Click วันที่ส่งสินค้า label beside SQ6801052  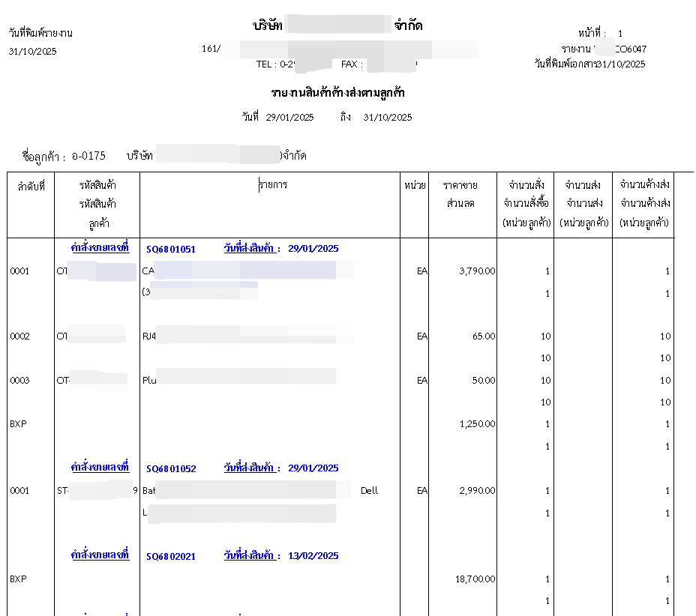[x=252, y=468]
